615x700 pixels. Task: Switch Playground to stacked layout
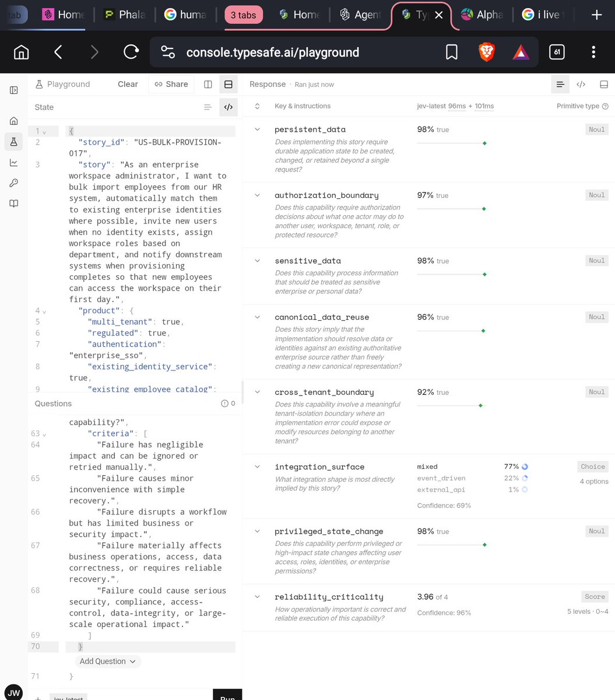click(228, 85)
